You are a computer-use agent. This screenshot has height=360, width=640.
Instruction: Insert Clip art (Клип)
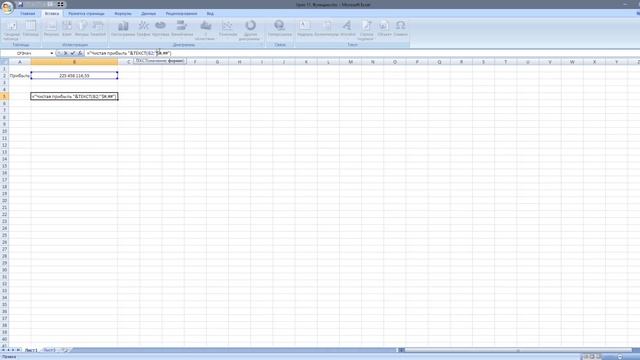pyautogui.click(x=67, y=30)
